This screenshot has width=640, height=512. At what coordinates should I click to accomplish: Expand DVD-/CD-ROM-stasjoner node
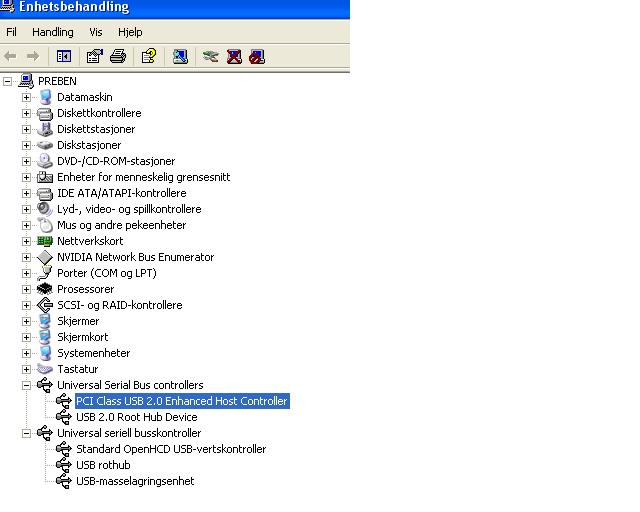pos(27,161)
